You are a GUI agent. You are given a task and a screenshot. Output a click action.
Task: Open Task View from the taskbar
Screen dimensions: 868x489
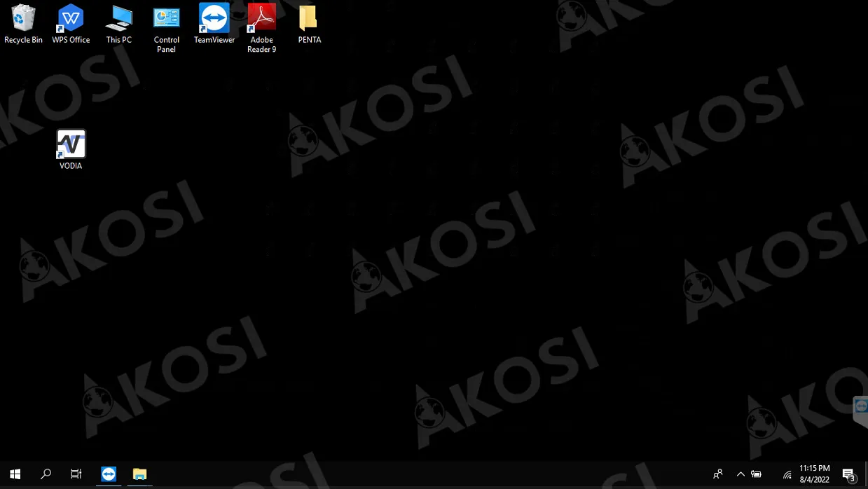76,474
